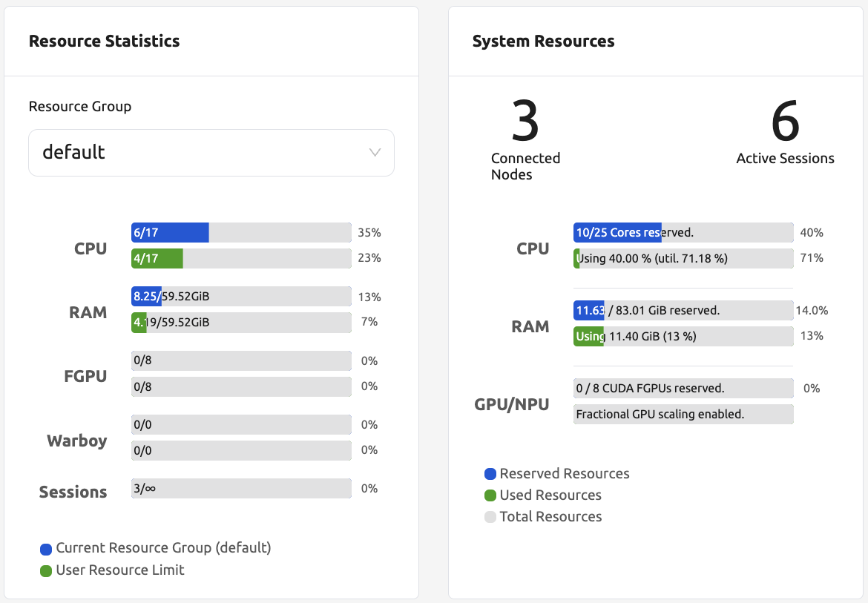Click the System Resources panel title
Screen dimensions: 868x603
(543, 41)
